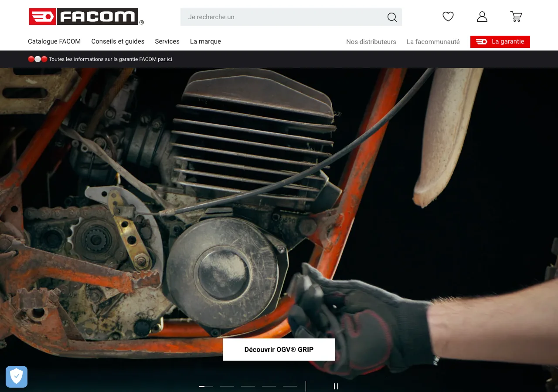Viewport: 558px width, 392px height.
Task: Jump to the fifth carousel slide indicator
Action: (290, 386)
